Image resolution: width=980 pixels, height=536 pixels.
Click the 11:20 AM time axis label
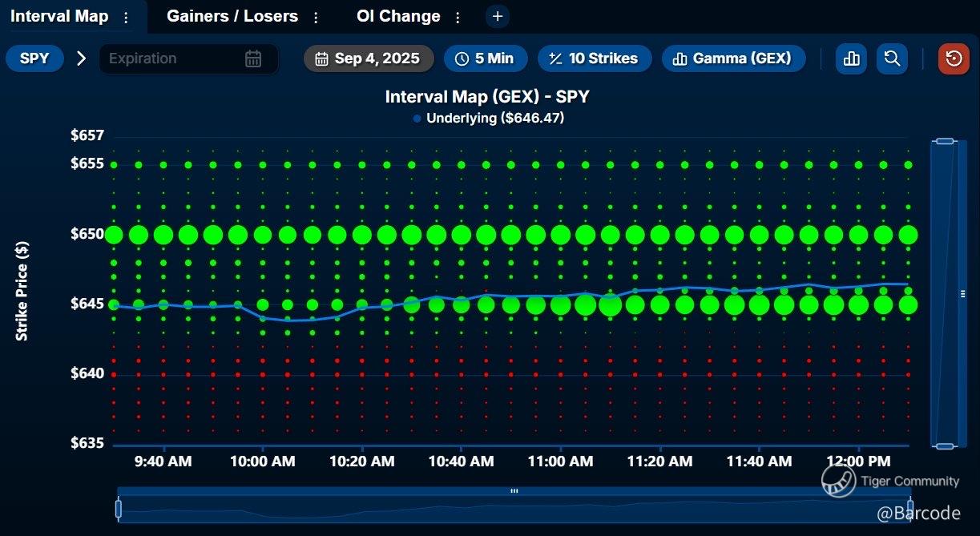[x=659, y=461]
